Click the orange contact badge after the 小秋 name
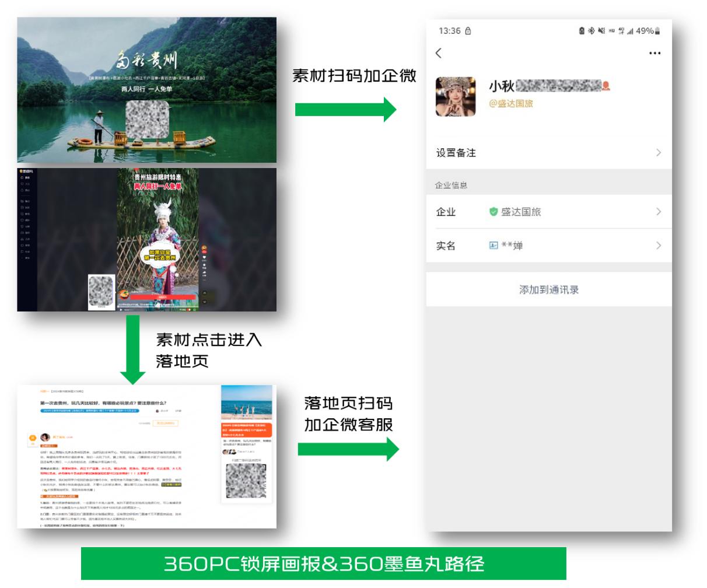 [605, 87]
